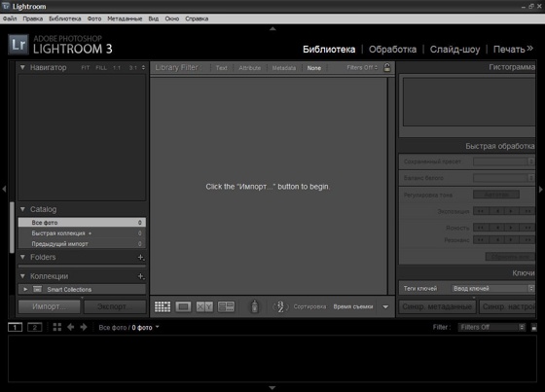Viewport: 545px width, 392px height.
Task: Select the None filter option
Action: pos(313,68)
